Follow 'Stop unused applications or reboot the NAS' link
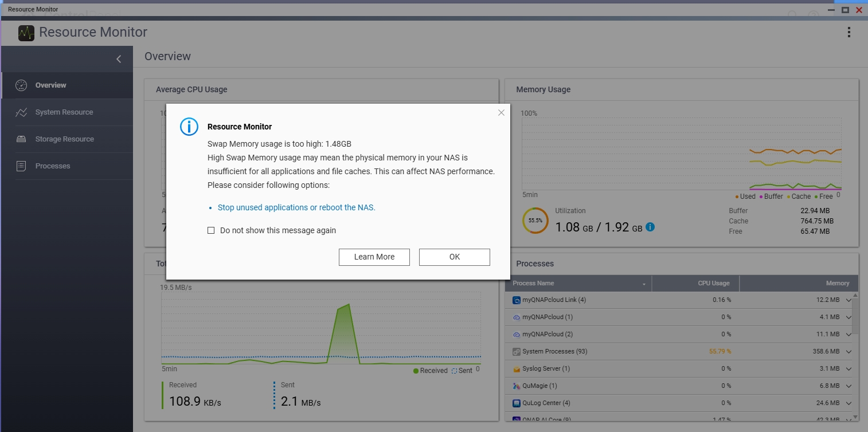This screenshot has height=432, width=868. click(x=296, y=207)
